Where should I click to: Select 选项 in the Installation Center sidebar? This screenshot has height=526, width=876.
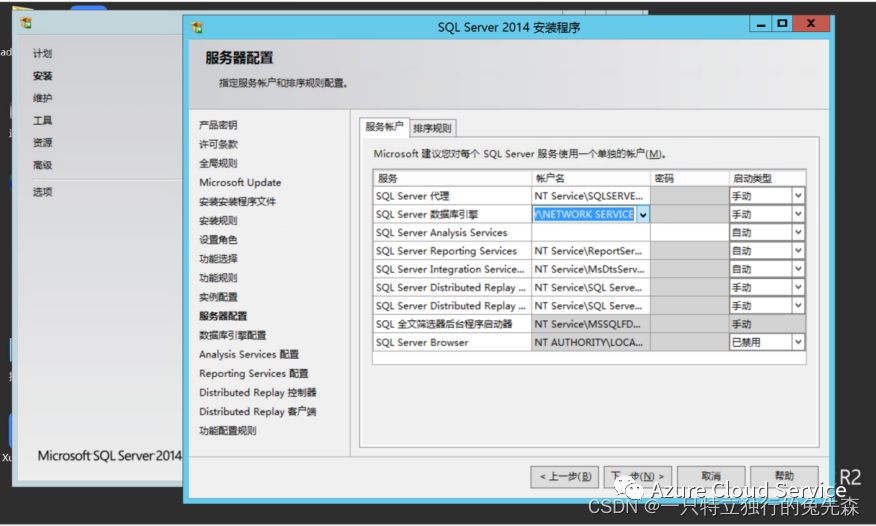pyautogui.click(x=42, y=192)
